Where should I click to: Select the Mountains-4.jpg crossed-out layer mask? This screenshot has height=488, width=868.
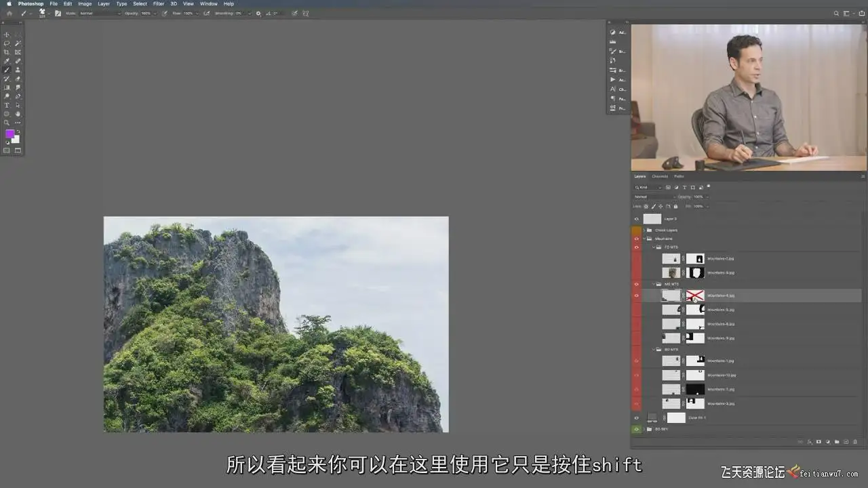click(695, 296)
